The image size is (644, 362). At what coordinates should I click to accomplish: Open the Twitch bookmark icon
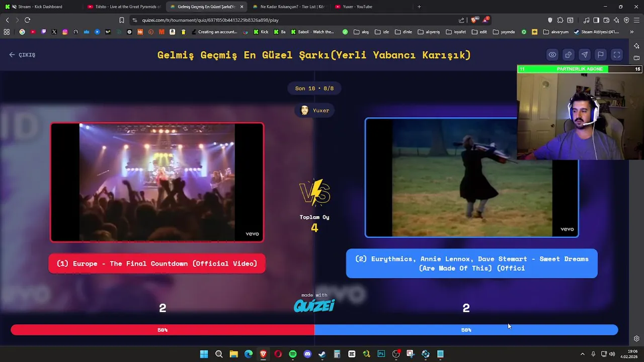pos(43,32)
